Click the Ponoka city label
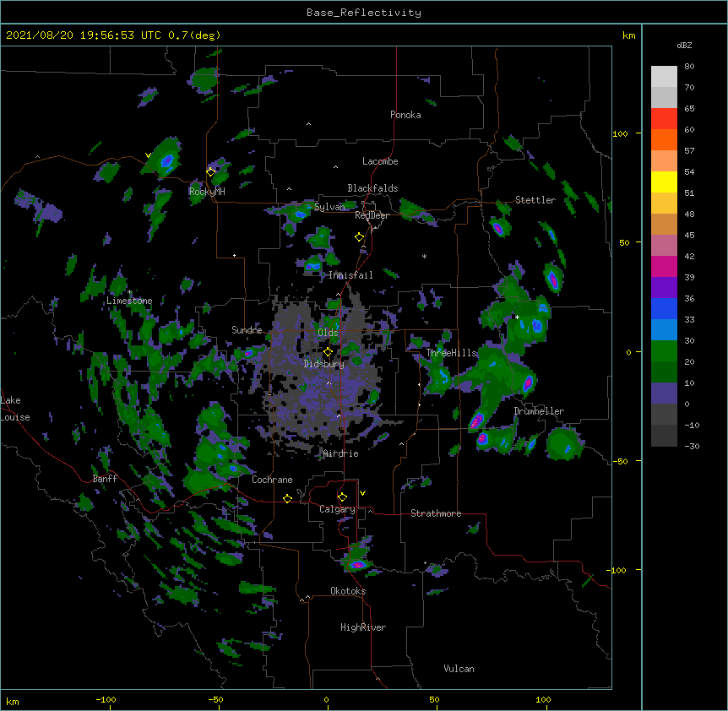 [405, 115]
